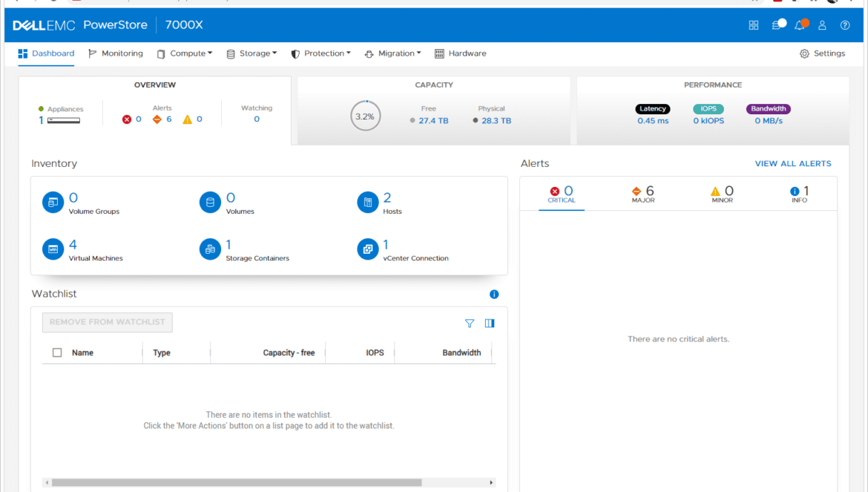Click the vCenter Connection inventory icon
Screen dimensions: 868x492
coord(367,249)
